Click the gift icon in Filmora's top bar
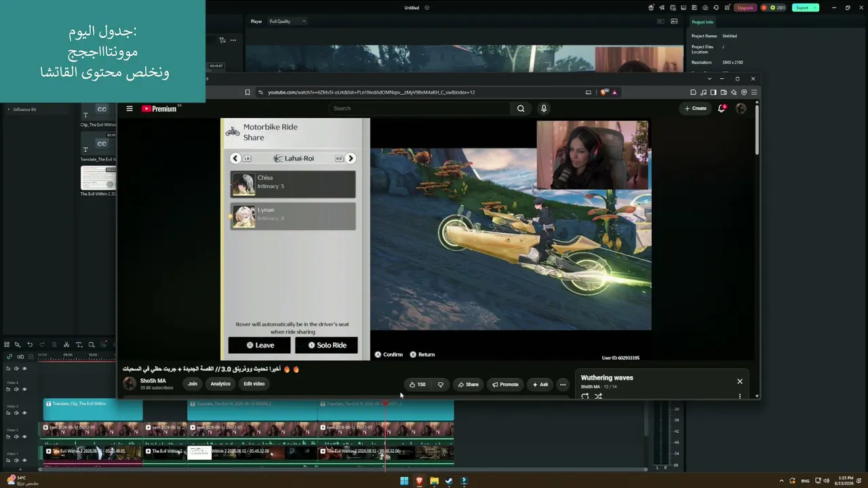The height and width of the screenshot is (488, 868). point(651,7)
